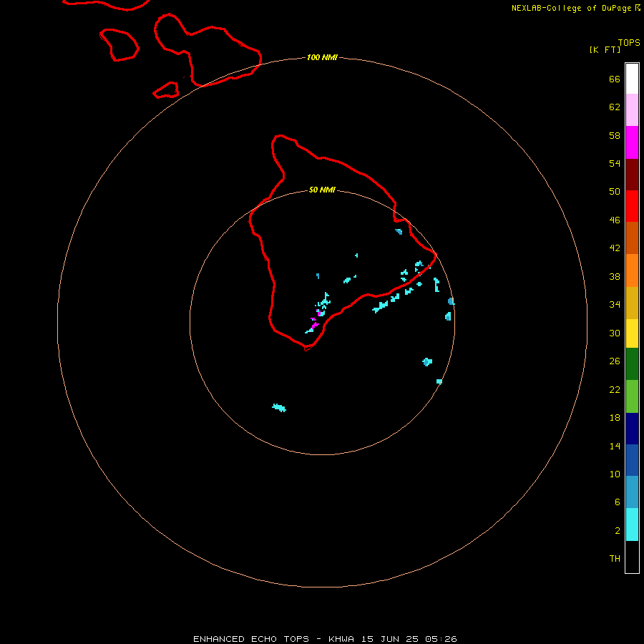Image resolution: width=644 pixels, height=644 pixels.
Task: Click the medium blue 18 kft swatch
Action: 632,460
